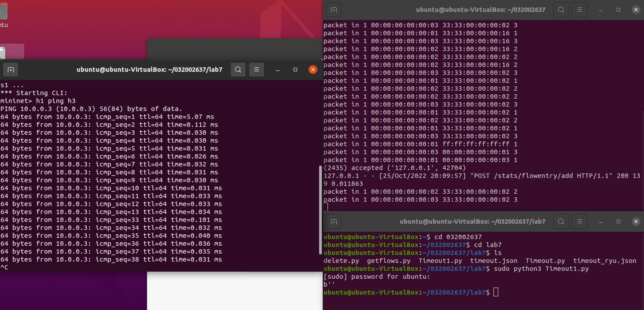Click the 'cd lab7' command line

pyautogui.click(x=488, y=245)
